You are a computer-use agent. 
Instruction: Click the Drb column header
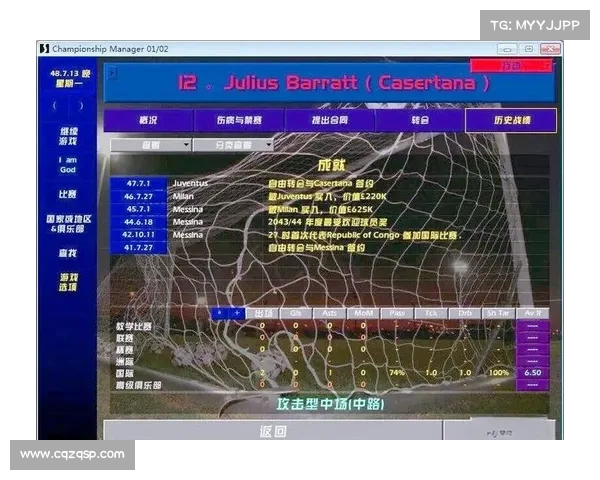pyautogui.click(x=465, y=313)
